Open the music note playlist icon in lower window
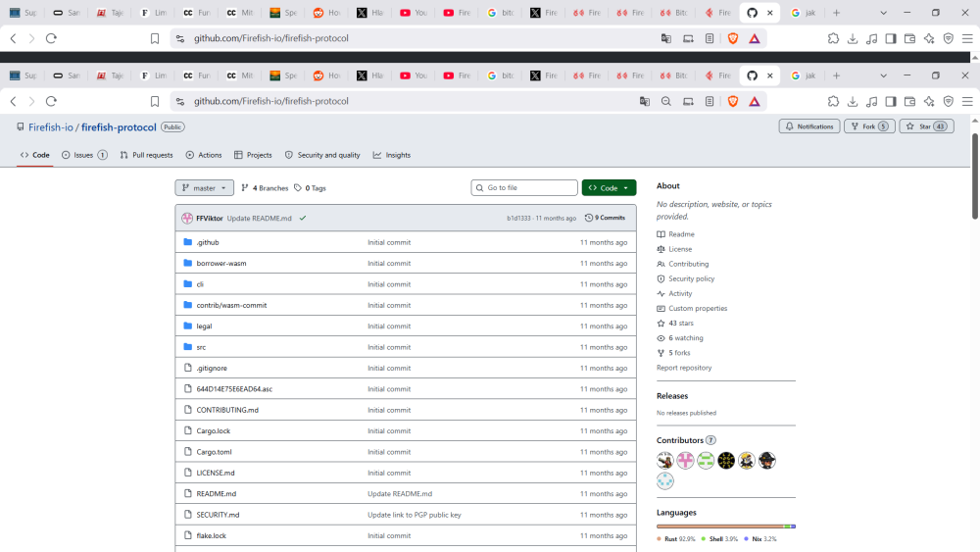980x552 pixels. click(x=872, y=101)
